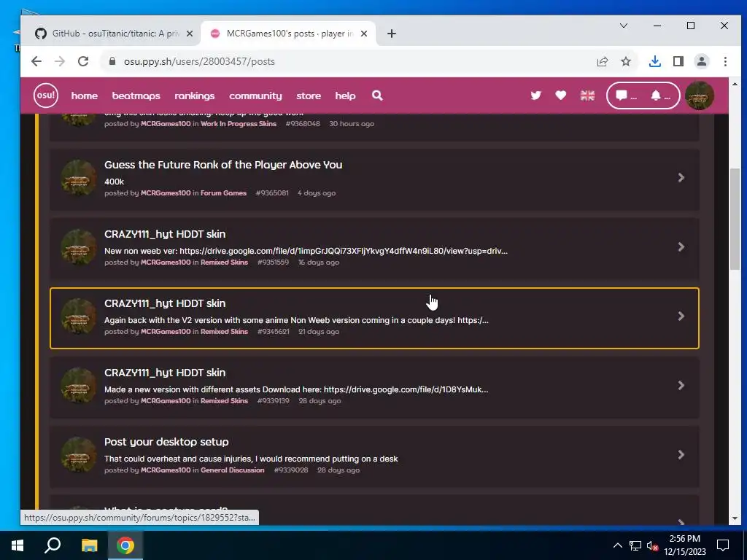Click the osu! logo icon
This screenshot has height=560, width=747.
(46, 96)
